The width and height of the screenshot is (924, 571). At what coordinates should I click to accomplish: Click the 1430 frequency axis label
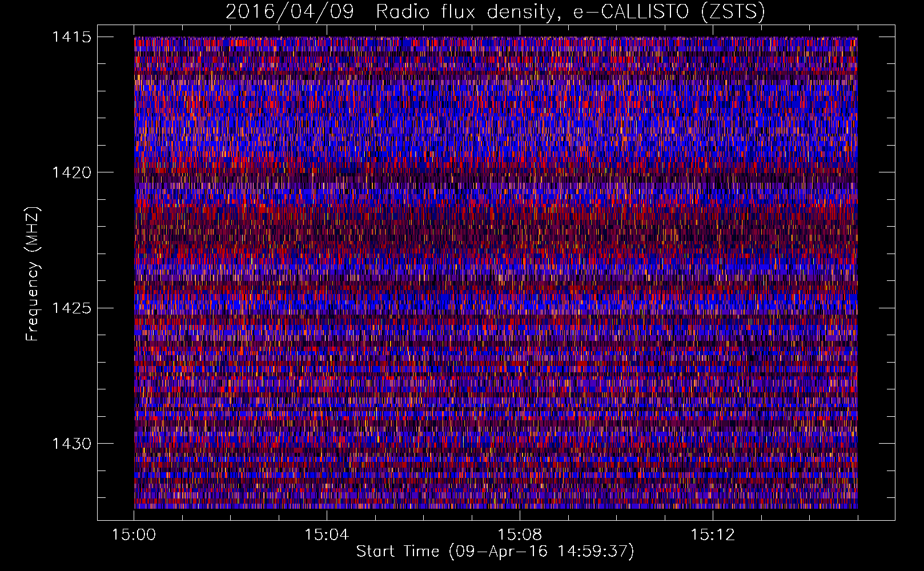pos(72,444)
